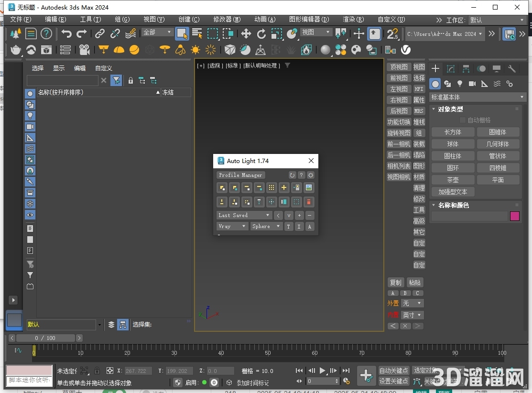Viewport: 532px width, 393px height.
Task: Click Auto Light yellow plus icon
Action: coord(284,188)
